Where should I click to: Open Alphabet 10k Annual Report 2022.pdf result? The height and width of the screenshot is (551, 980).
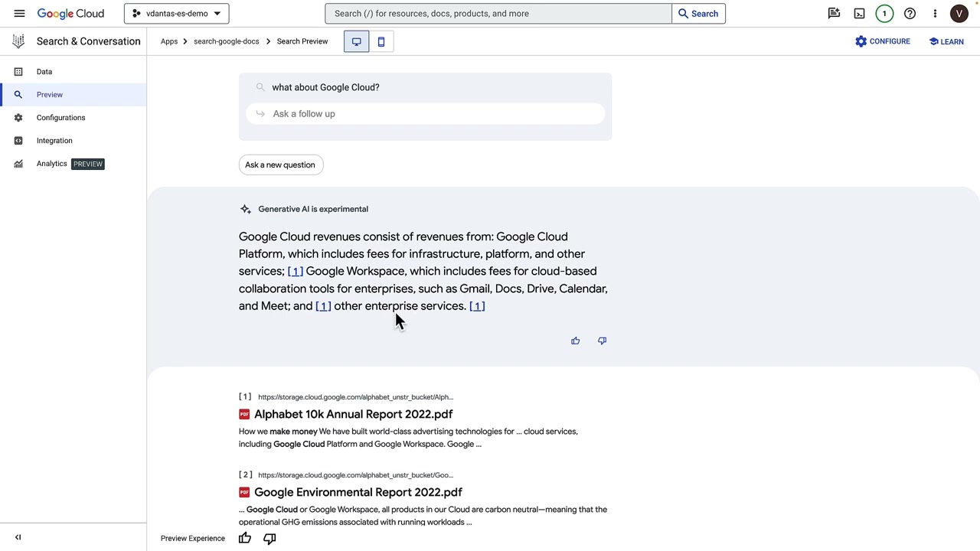point(353,414)
